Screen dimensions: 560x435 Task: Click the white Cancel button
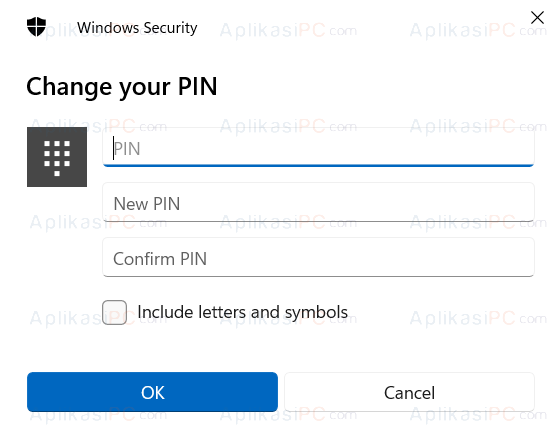(409, 392)
